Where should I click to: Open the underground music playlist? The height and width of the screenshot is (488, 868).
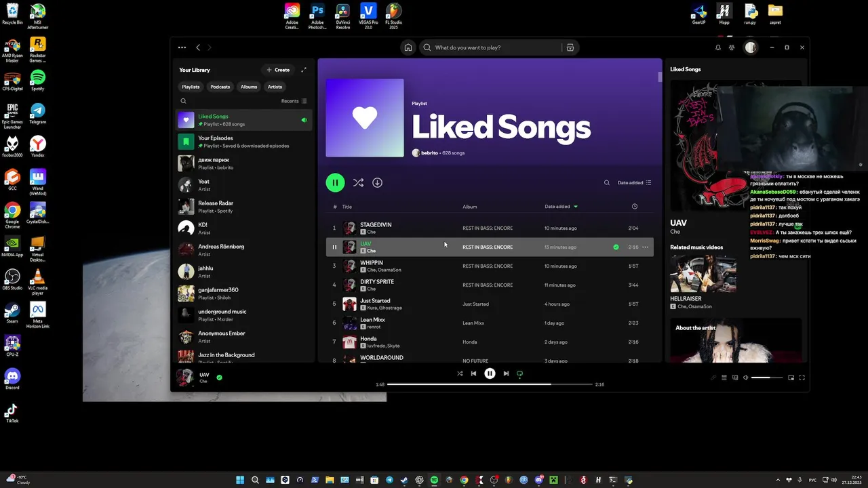tap(244, 315)
